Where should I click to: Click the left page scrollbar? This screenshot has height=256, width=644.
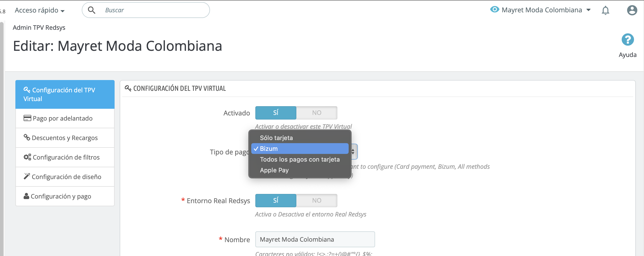[2, 139]
